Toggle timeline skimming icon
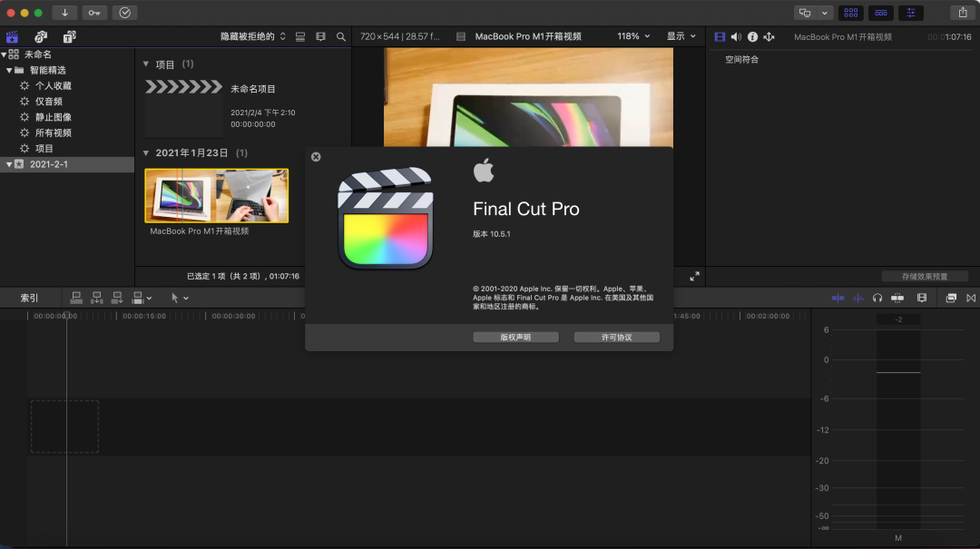The image size is (980, 549). pyautogui.click(x=838, y=299)
